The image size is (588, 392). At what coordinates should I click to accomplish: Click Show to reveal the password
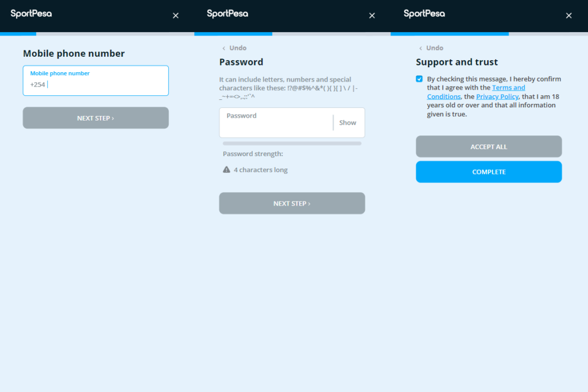[x=348, y=122]
